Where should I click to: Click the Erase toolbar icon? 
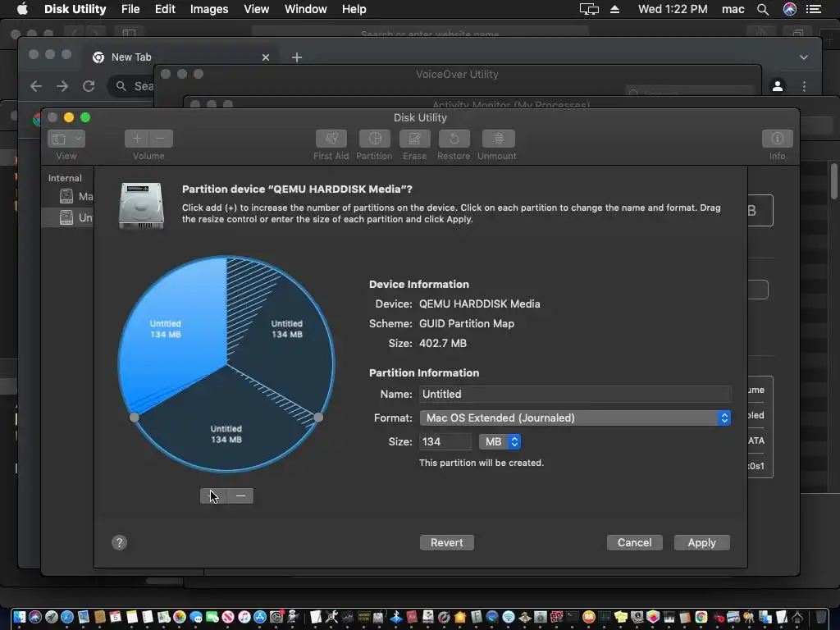[414, 139]
